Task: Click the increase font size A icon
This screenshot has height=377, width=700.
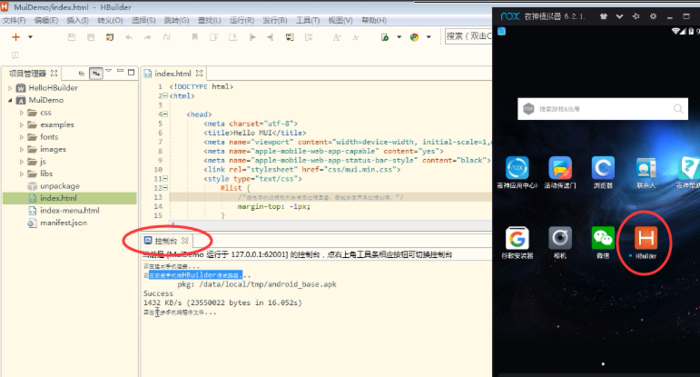Action: pos(337,38)
